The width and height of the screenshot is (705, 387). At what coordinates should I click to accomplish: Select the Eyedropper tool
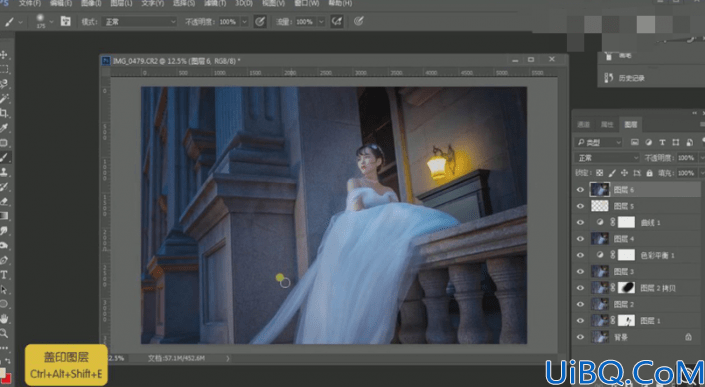tap(4, 128)
